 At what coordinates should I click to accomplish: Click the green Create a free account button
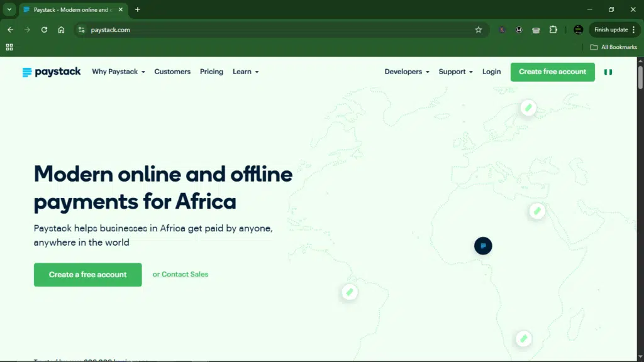(x=87, y=275)
